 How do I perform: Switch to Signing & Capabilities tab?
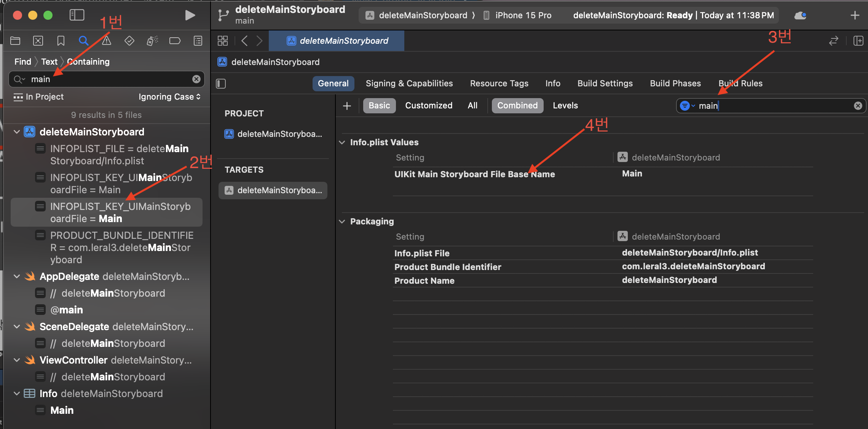409,83
